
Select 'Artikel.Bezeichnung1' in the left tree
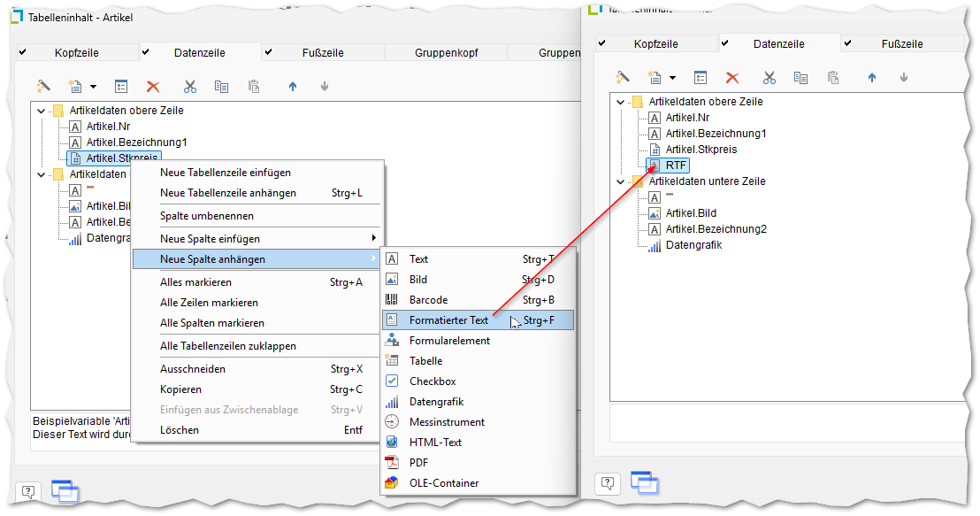(136, 142)
